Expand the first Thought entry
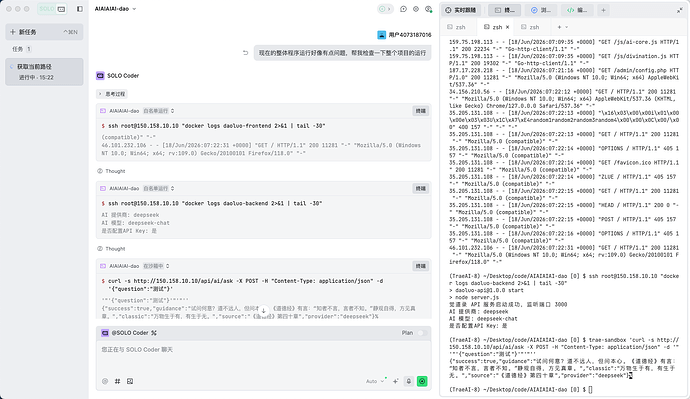 point(111,171)
